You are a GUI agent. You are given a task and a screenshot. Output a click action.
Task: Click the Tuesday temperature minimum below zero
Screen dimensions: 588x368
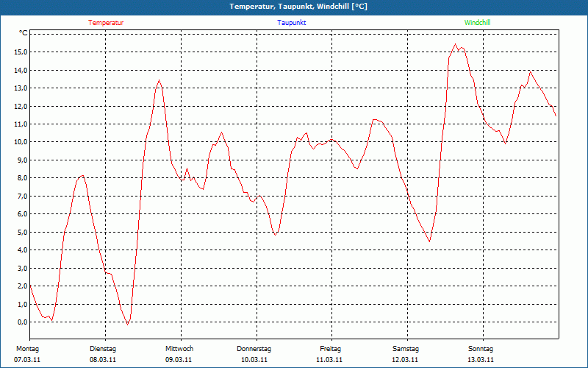click(127, 324)
